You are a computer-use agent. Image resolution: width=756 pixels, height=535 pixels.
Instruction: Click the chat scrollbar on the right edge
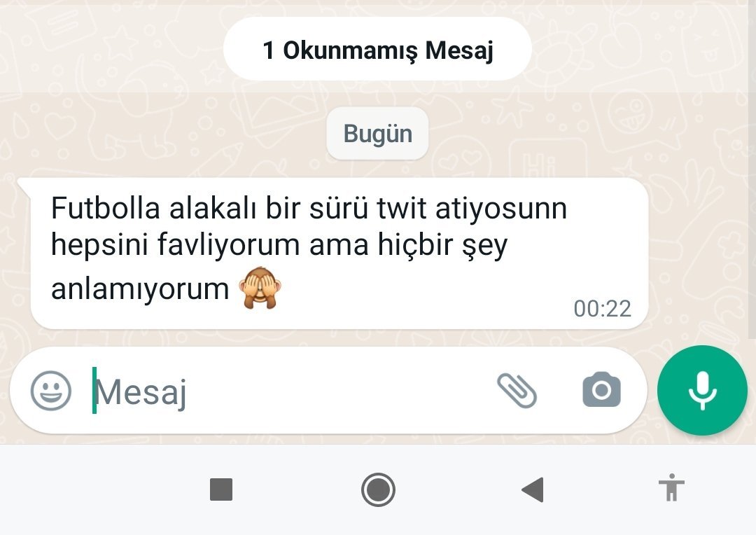tap(752, 169)
